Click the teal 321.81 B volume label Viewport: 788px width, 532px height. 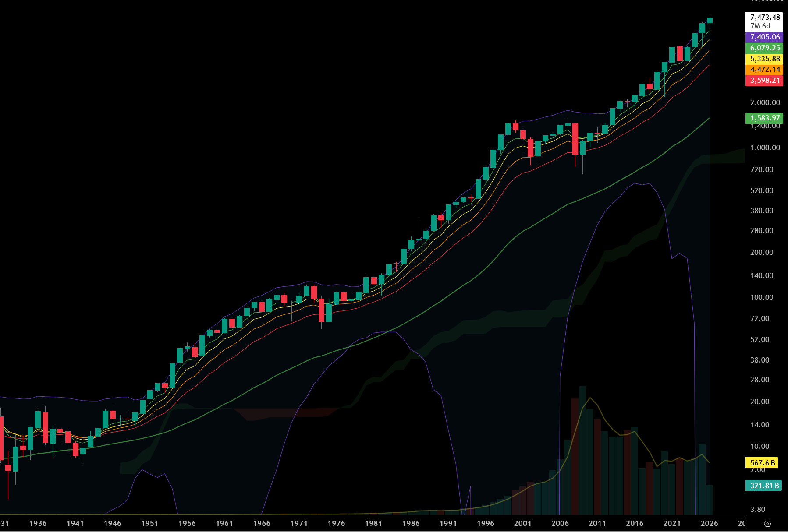[x=764, y=486]
